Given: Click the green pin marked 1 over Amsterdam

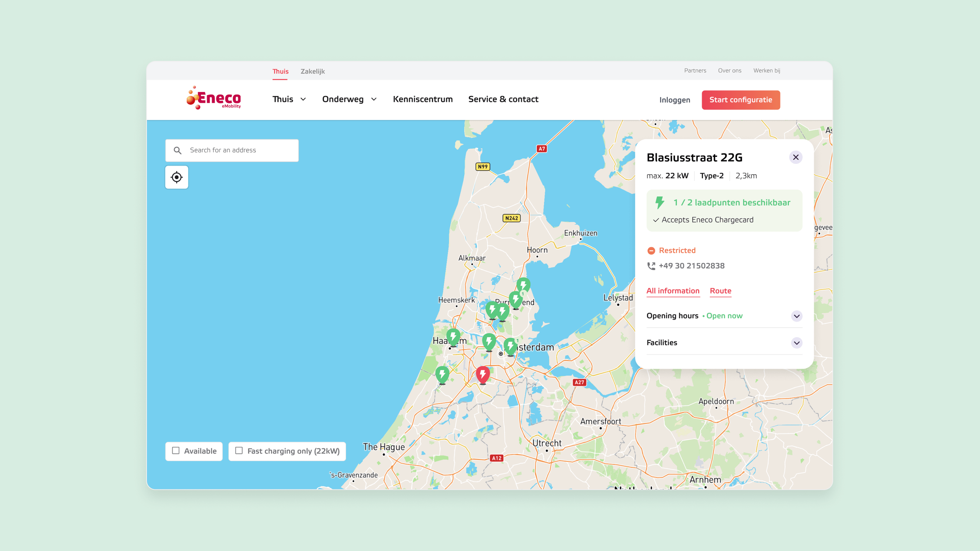Looking at the screenshot, I should tap(510, 346).
